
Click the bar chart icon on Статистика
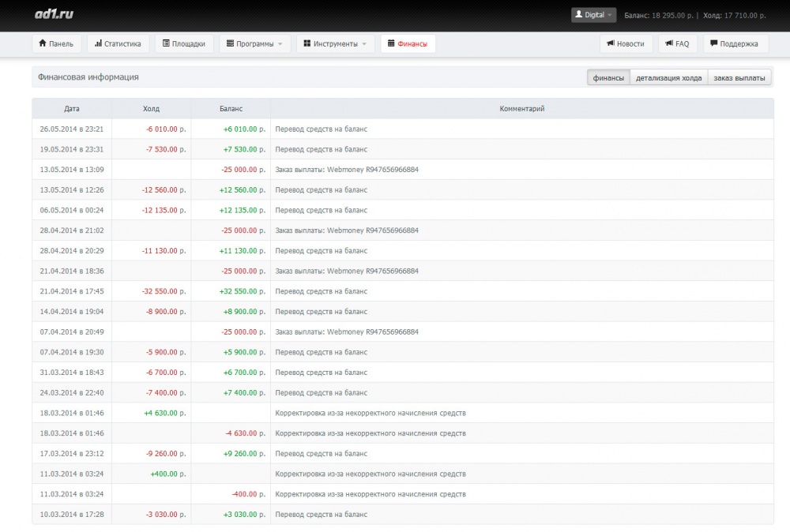pyautogui.click(x=98, y=43)
